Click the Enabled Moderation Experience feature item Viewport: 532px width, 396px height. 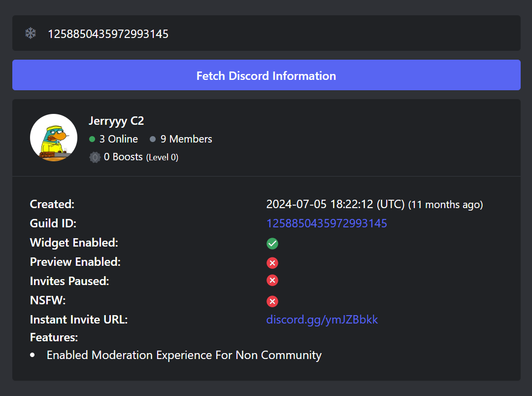click(184, 355)
